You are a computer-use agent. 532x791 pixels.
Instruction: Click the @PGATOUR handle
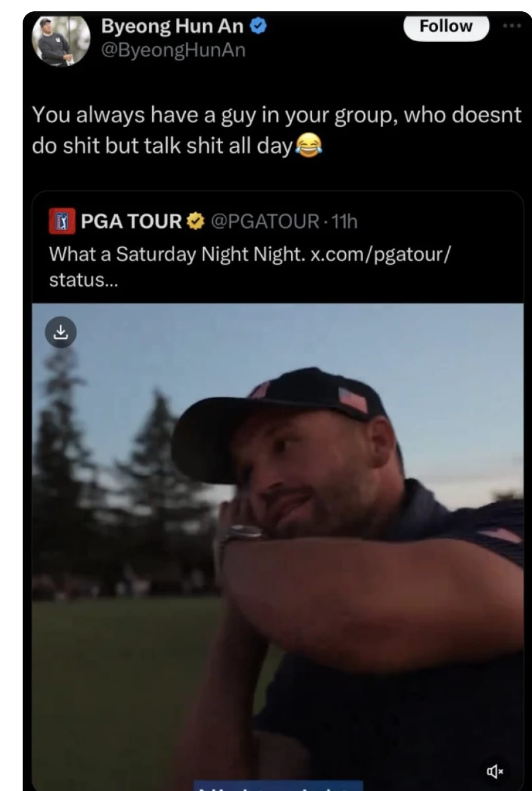[x=265, y=221]
